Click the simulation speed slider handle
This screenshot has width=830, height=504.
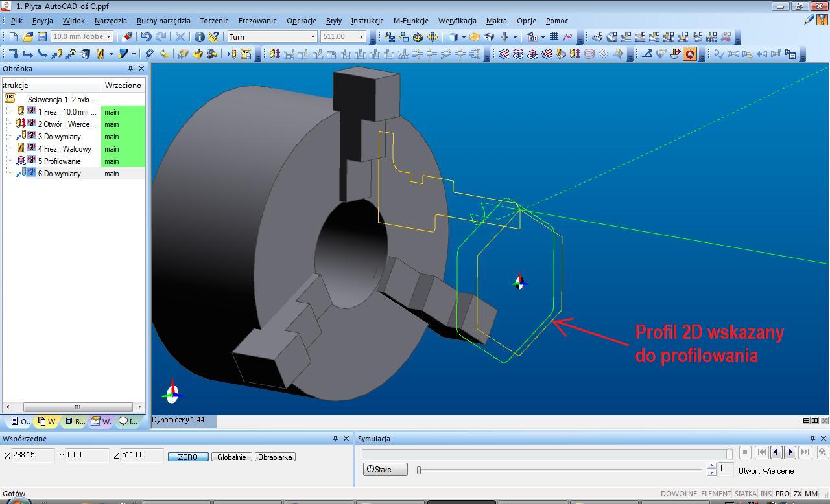click(419, 470)
